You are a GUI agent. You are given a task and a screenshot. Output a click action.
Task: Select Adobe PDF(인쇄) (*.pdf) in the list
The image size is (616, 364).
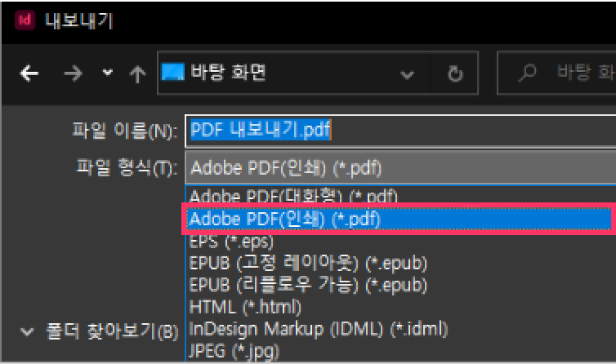pos(400,219)
